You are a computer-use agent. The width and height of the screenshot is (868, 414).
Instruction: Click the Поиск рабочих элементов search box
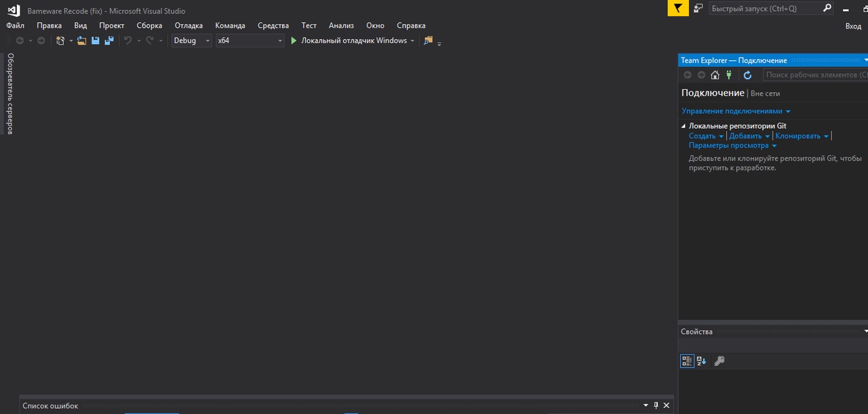815,75
